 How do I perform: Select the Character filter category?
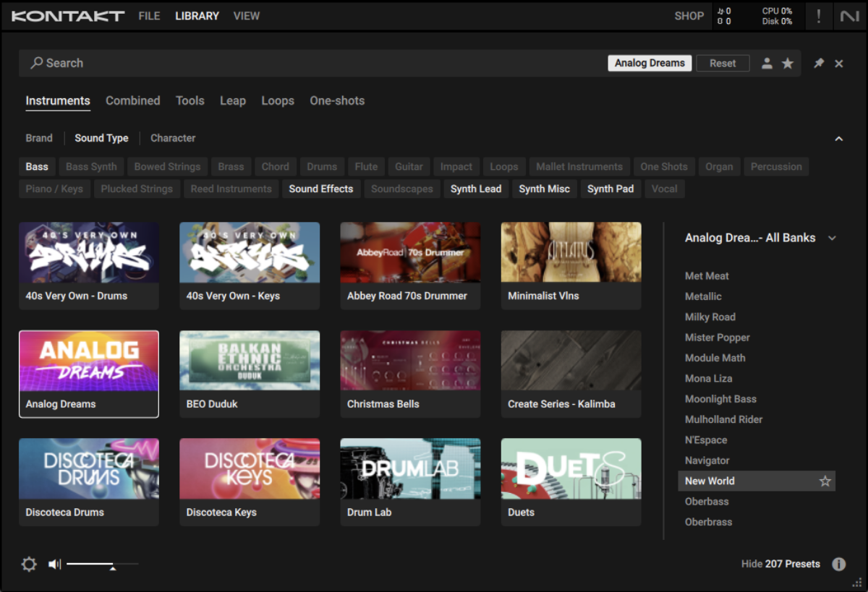(x=173, y=138)
